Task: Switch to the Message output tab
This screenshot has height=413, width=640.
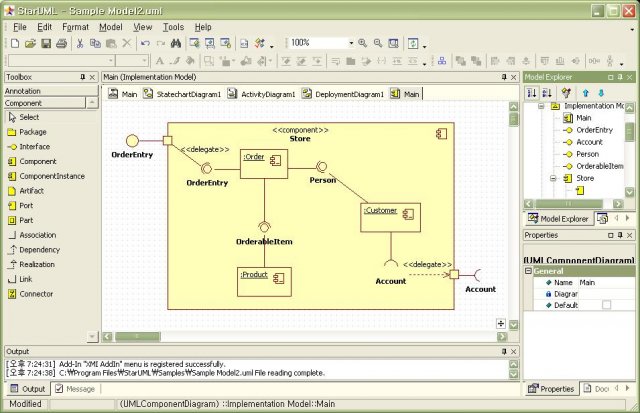Action: 73,389
